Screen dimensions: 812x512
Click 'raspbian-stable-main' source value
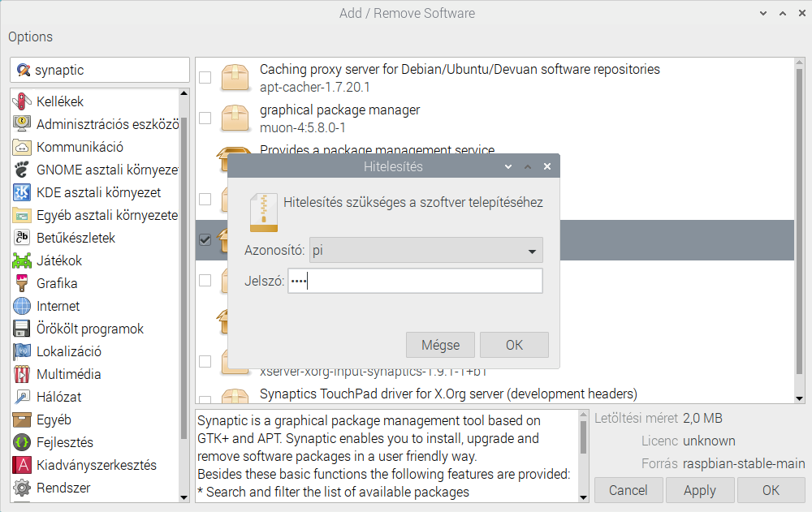pos(744,463)
